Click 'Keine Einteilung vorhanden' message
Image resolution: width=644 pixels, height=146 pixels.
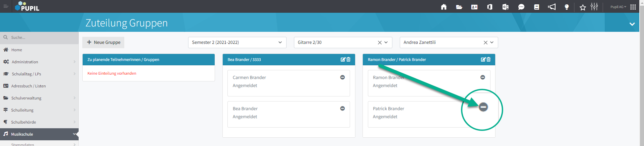(x=112, y=73)
